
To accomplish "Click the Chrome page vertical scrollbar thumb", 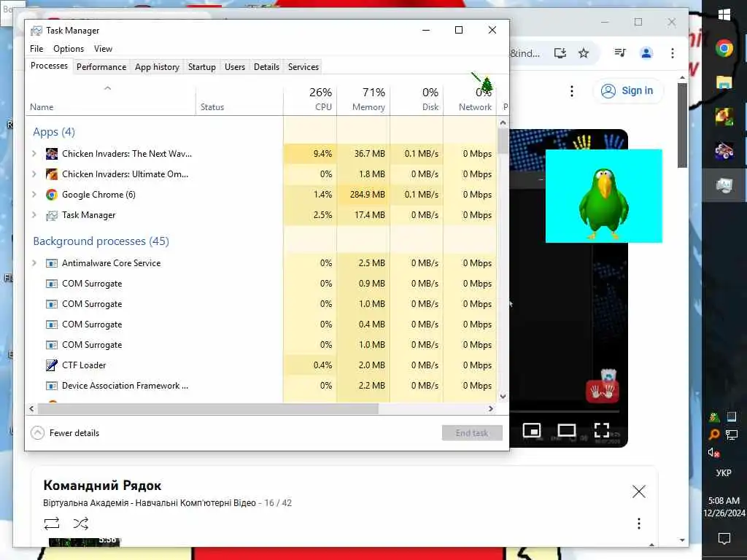I will point(682,125).
